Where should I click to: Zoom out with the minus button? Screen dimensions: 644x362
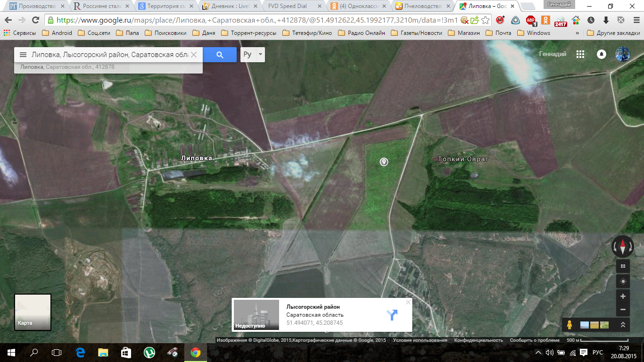point(623,310)
